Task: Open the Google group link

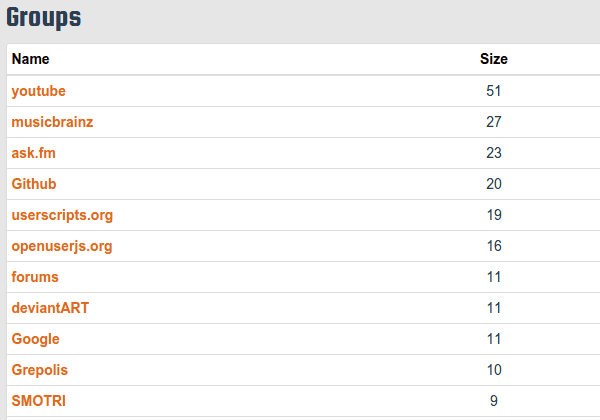Action: (x=36, y=339)
